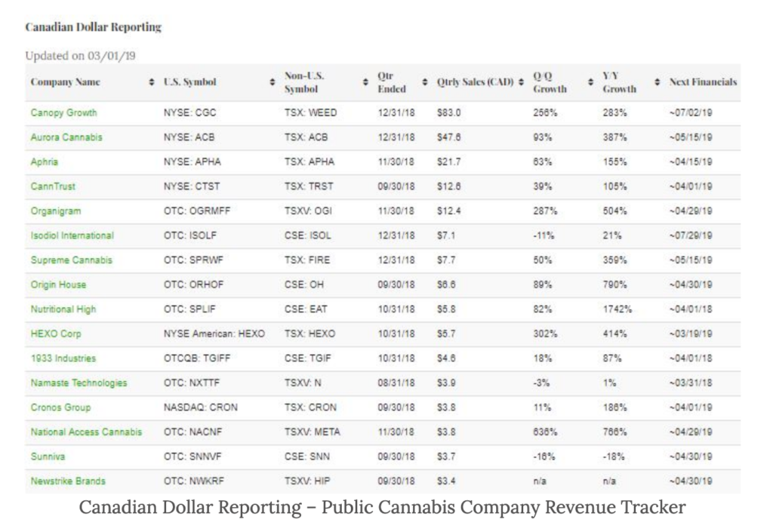Open the Newstrike Brands link
The width and height of the screenshot is (773, 532).
pos(68,481)
